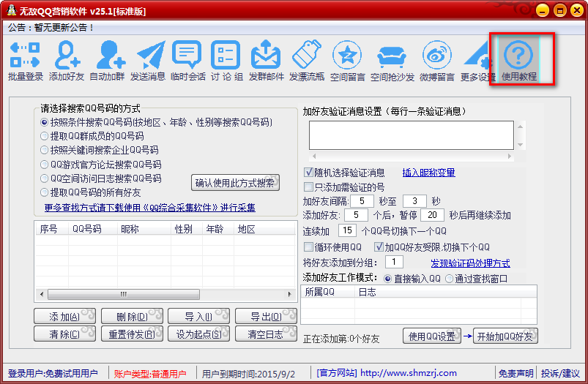
Task: Click the 添加好友 count field (5)
Action: pos(356,215)
